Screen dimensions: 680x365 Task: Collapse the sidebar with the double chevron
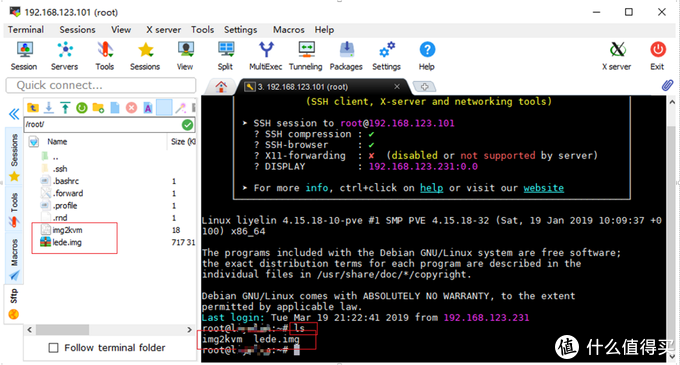[x=14, y=114]
